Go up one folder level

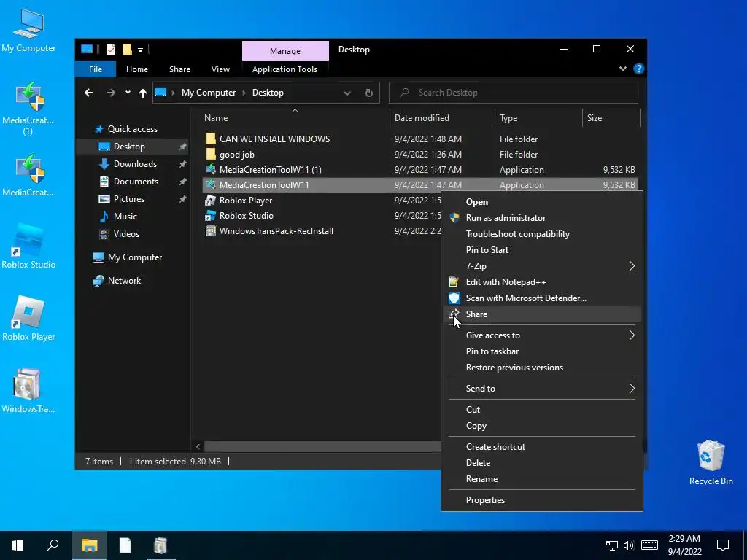142,93
